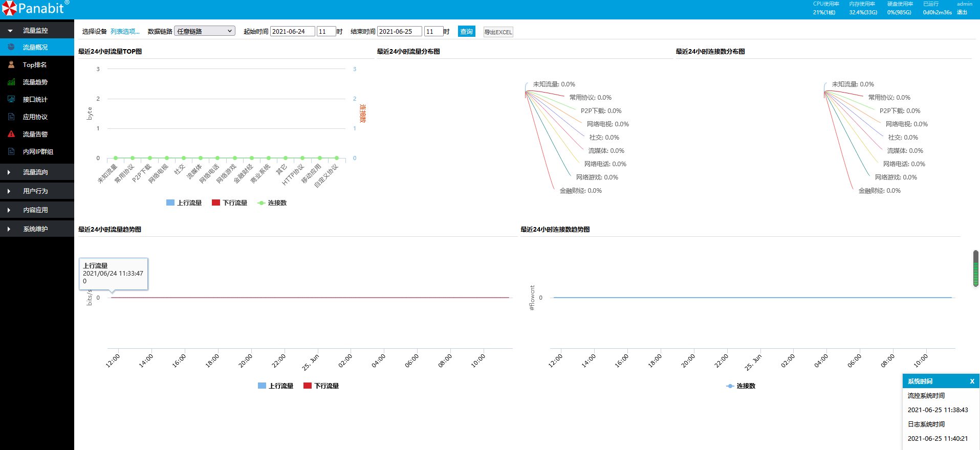Click the 查询 button
The image size is (980, 450).
[x=466, y=31]
